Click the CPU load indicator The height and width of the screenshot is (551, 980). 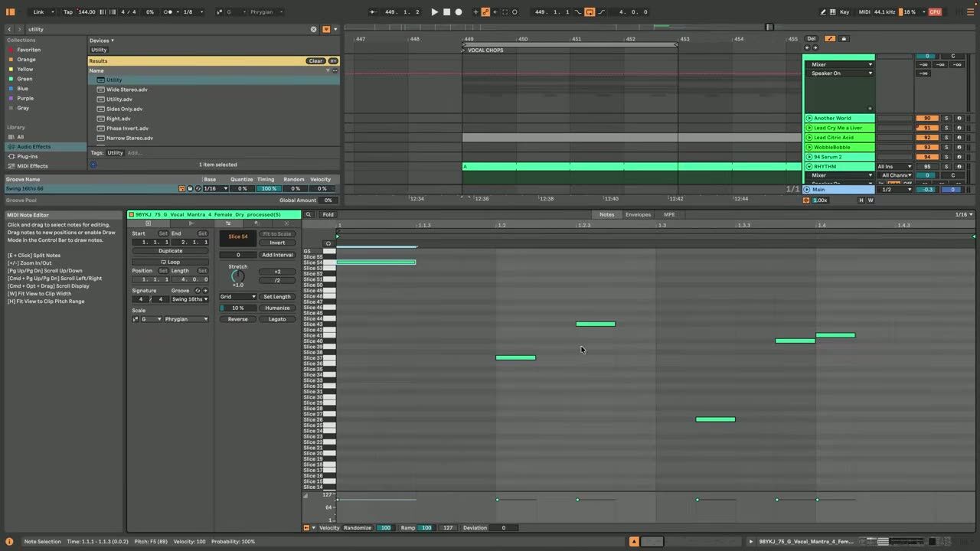pos(935,11)
